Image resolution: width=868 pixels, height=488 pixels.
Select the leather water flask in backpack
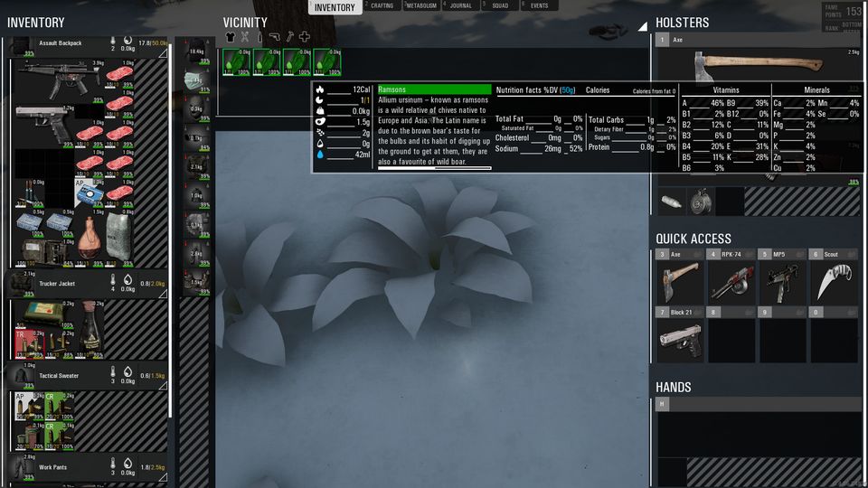[90, 238]
